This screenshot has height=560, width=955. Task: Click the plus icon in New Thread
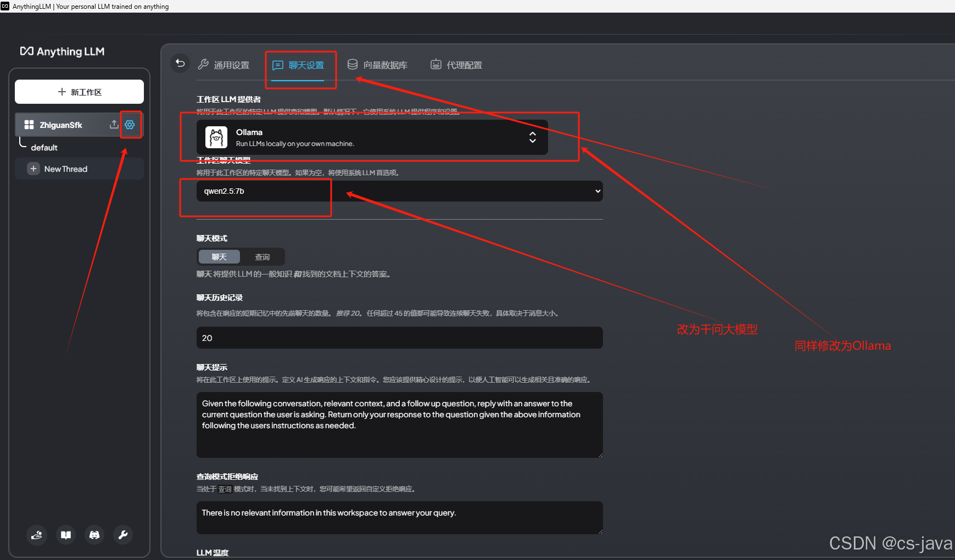click(x=33, y=169)
